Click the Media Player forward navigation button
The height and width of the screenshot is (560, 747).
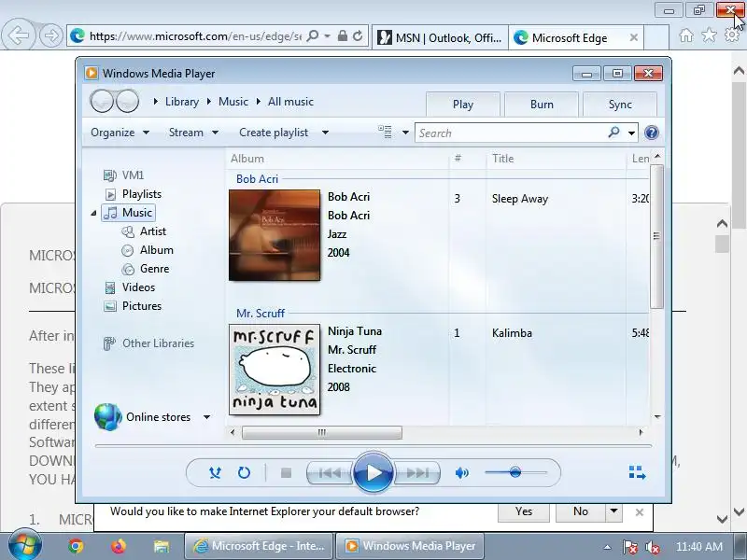(x=127, y=101)
